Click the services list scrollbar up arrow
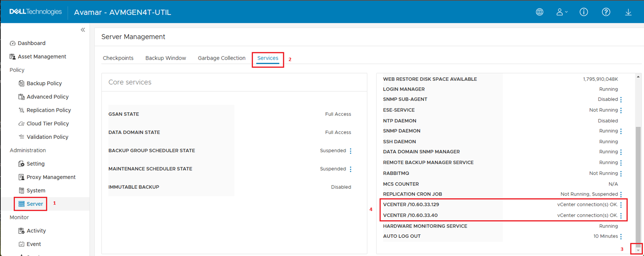Screen dimensions: 644x256 click(x=638, y=77)
